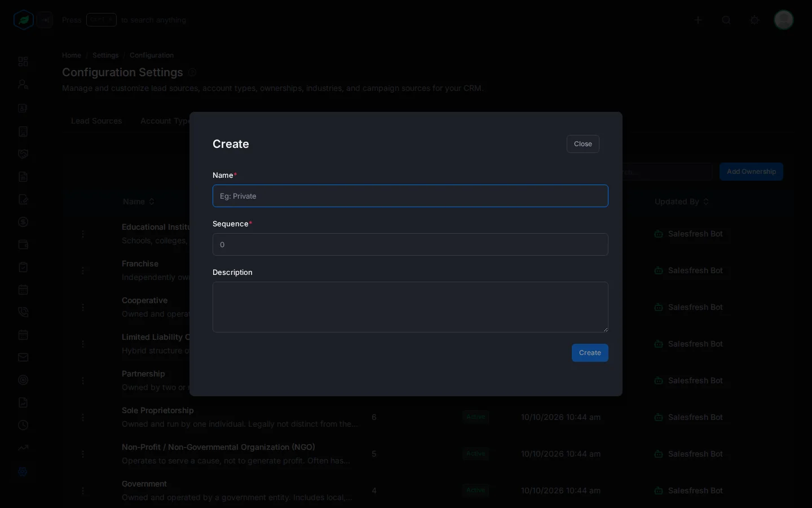Open row actions menu for Partnership

pos(83,380)
